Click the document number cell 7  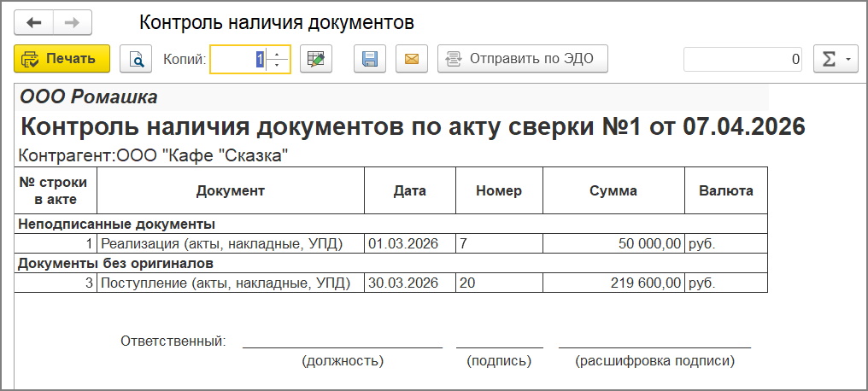499,244
